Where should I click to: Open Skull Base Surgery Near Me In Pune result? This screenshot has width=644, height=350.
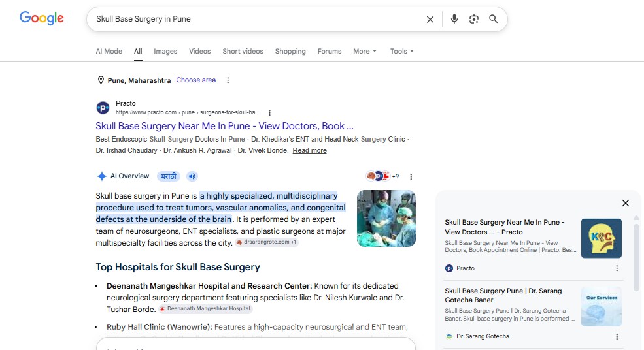(x=225, y=126)
